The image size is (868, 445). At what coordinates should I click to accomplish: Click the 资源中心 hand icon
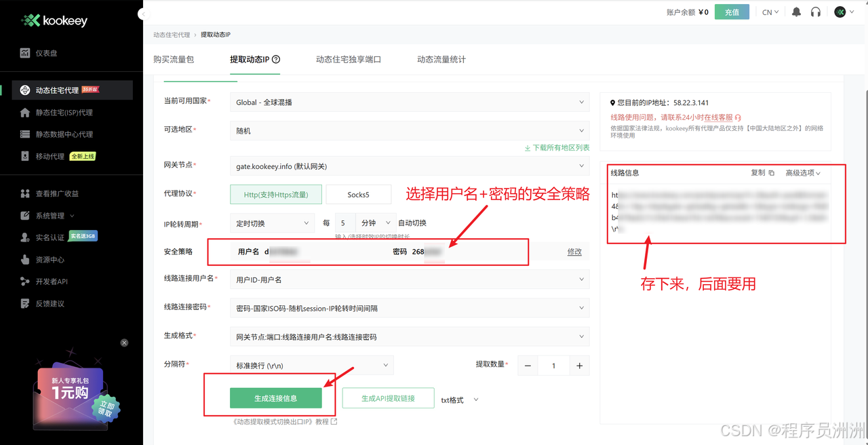pyautogui.click(x=25, y=259)
